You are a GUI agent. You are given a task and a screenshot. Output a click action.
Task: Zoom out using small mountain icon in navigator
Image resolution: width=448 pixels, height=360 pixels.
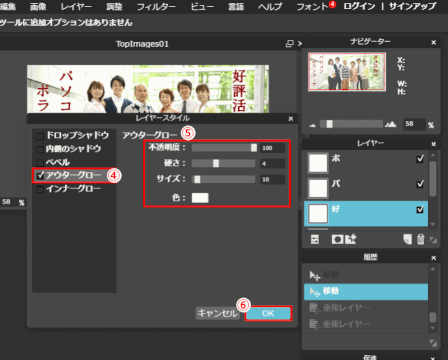312,125
